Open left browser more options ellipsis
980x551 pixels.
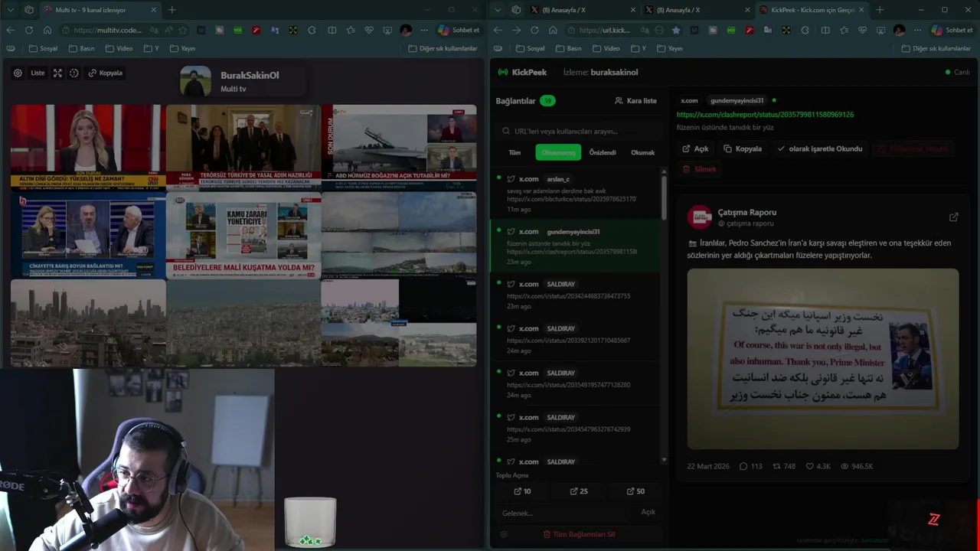tap(424, 30)
